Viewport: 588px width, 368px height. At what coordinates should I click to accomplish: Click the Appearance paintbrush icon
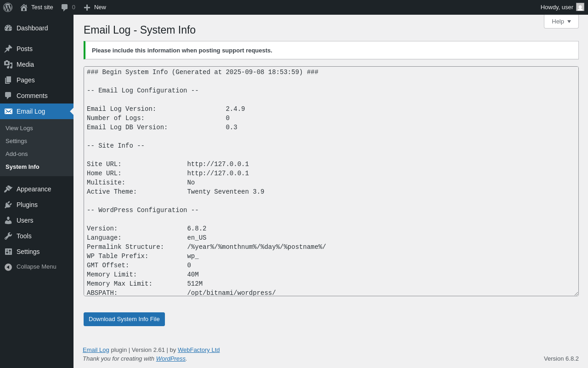(x=8, y=189)
